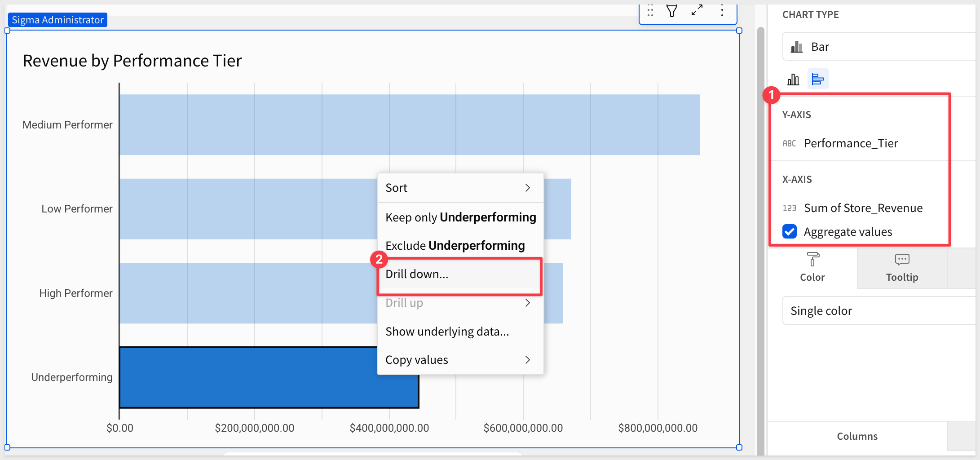Image resolution: width=980 pixels, height=460 pixels.
Task: Expand the chart to full screen
Action: tap(697, 11)
